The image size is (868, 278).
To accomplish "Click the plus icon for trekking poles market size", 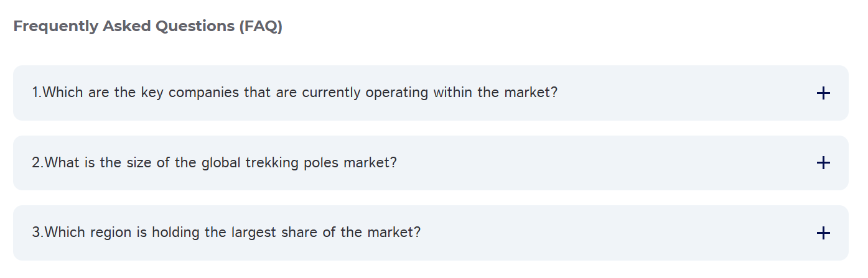I will coord(823,163).
